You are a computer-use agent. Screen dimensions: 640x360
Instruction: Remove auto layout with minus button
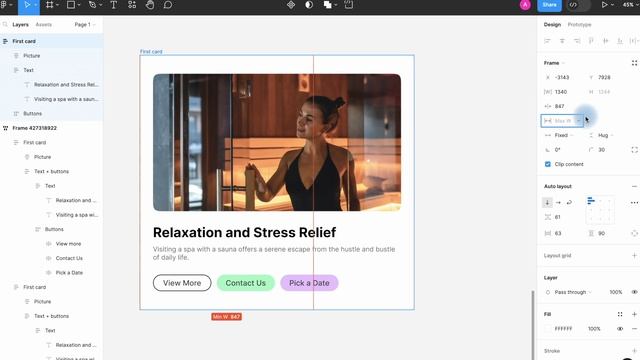pos(634,186)
